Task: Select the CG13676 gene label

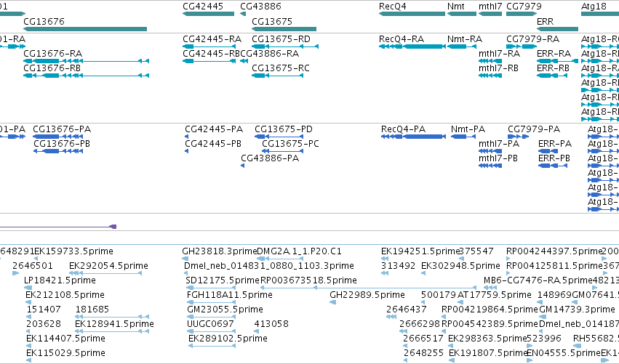Action: (x=44, y=21)
